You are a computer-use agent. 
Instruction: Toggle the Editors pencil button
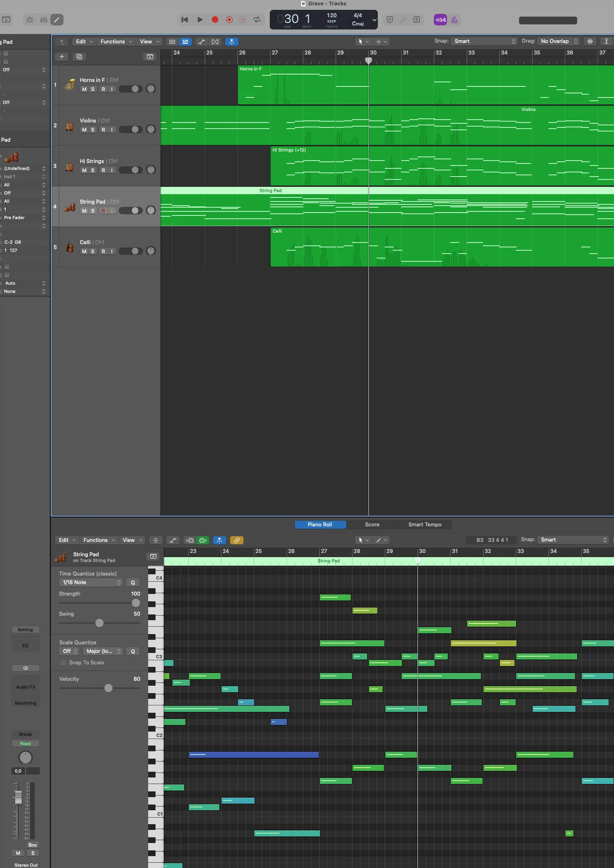point(57,20)
